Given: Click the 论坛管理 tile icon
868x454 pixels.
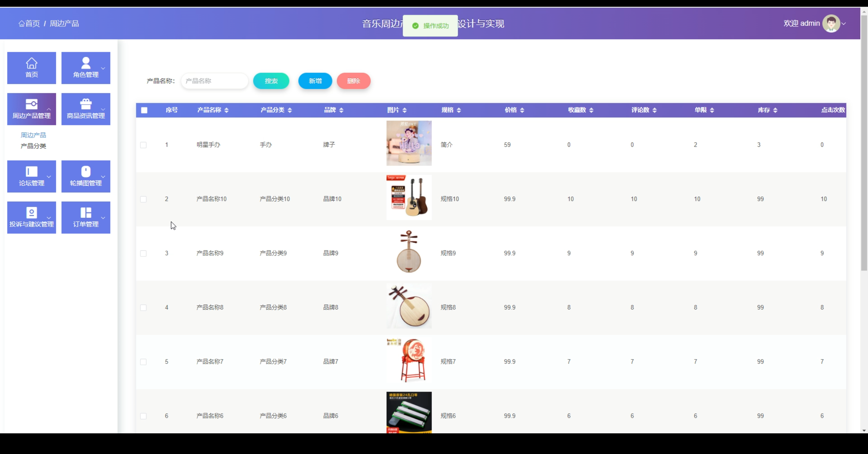Looking at the screenshot, I should [32, 171].
